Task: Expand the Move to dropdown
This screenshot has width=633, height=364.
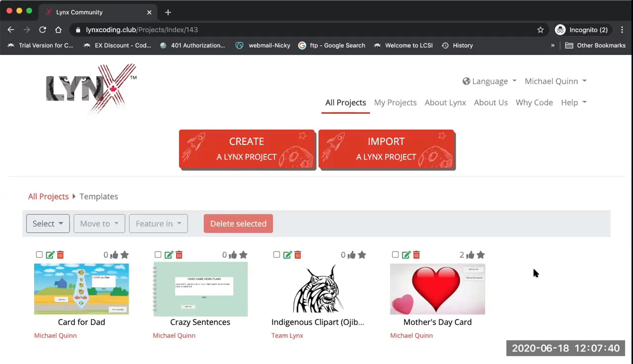Action: pos(99,224)
